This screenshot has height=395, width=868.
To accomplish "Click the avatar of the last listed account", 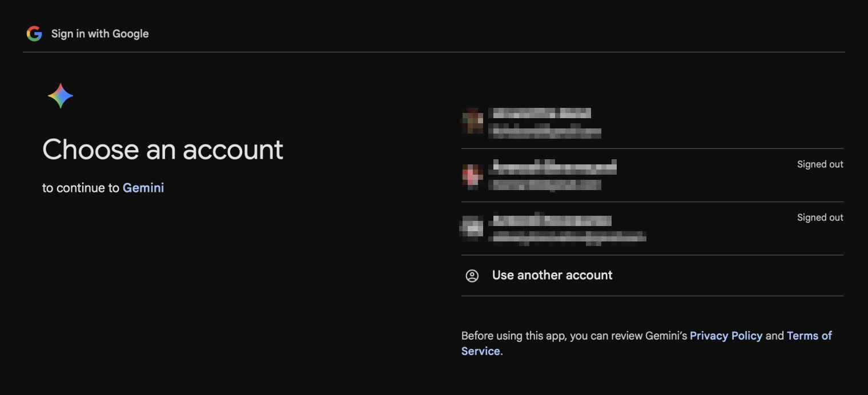I will click(x=472, y=228).
